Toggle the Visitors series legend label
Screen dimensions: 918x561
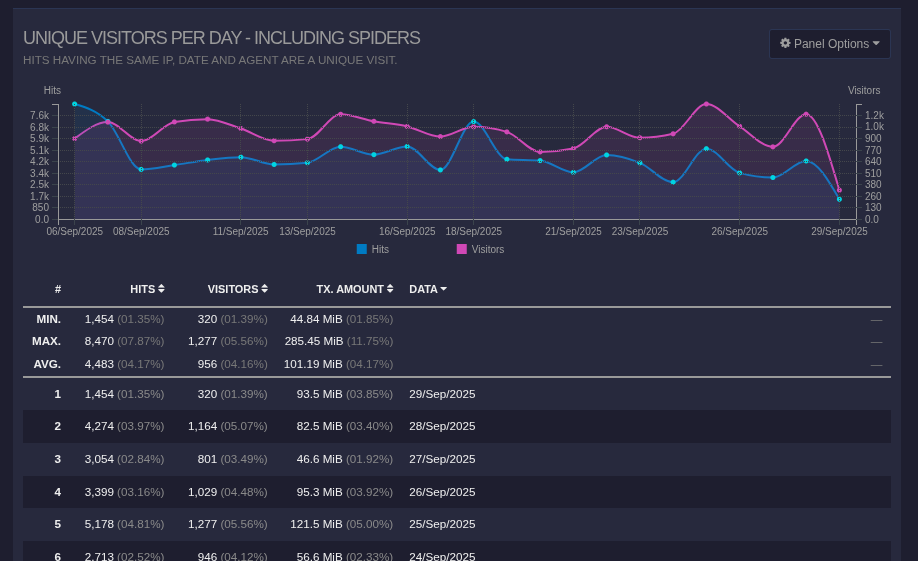click(x=487, y=249)
